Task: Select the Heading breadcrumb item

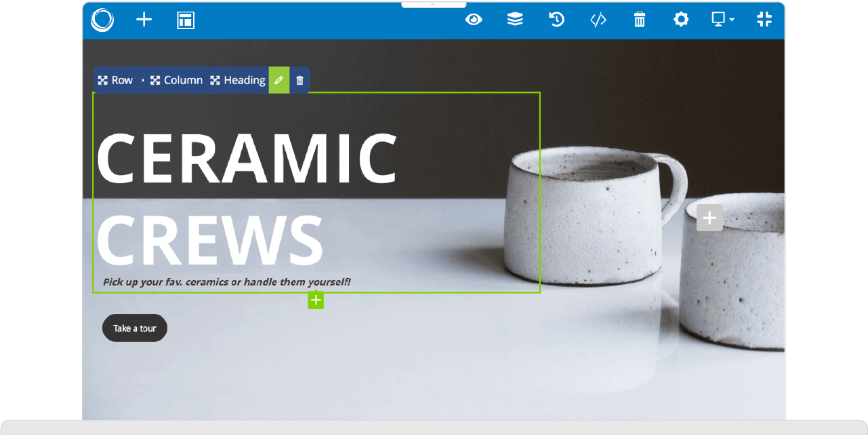Action: pos(237,80)
